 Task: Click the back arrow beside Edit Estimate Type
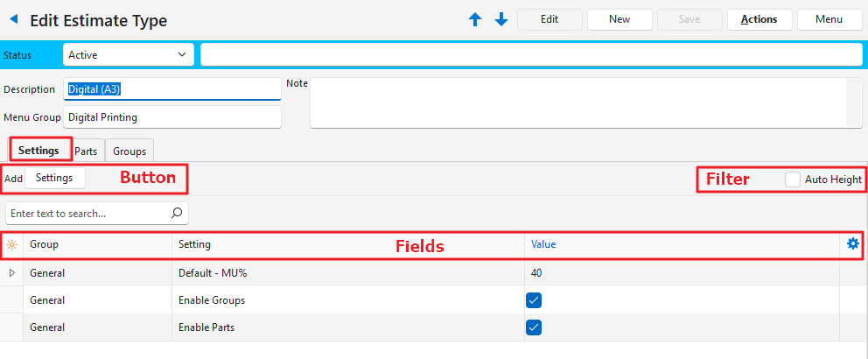pos(14,19)
